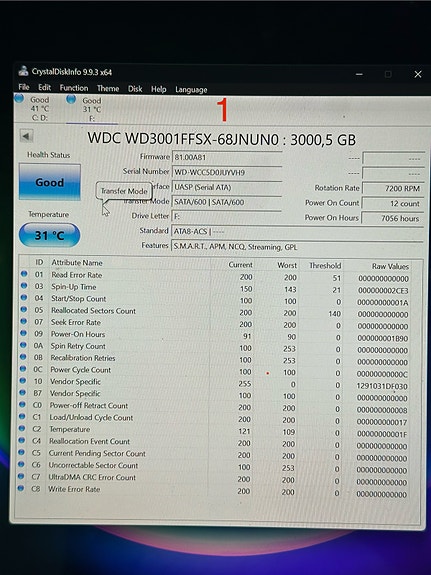Click the Features field S.M.A.R.T., APM, NCQ
Screen dimensions: 431x575
click(x=297, y=247)
